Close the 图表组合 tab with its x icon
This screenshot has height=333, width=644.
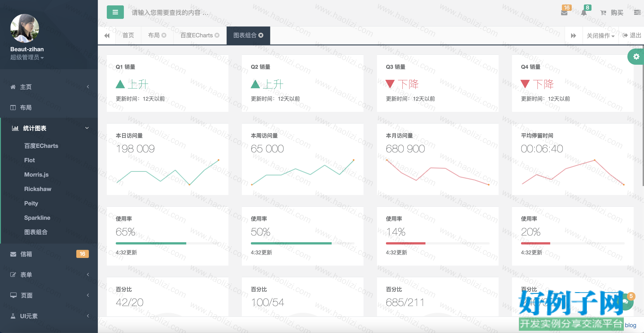(x=261, y=35)
